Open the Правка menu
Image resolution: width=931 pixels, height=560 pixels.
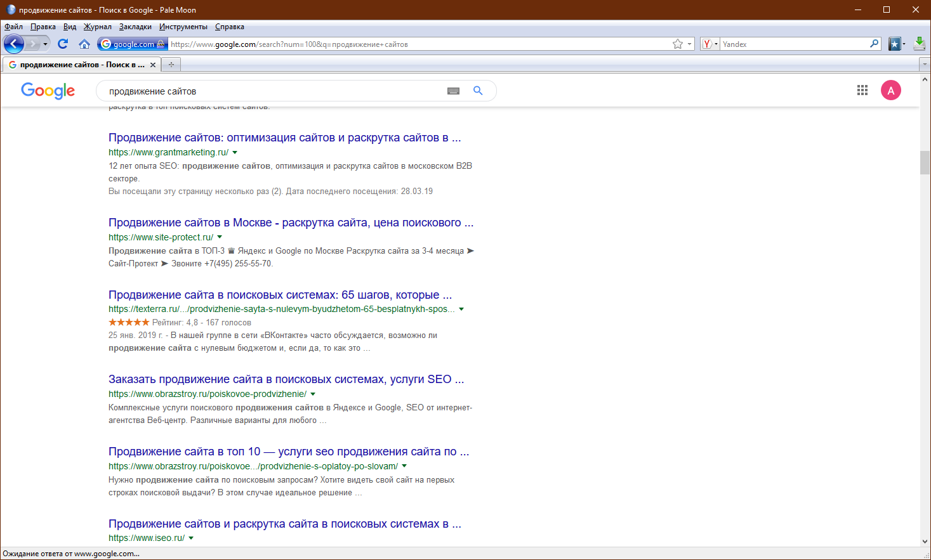click(x=43, y=27)
